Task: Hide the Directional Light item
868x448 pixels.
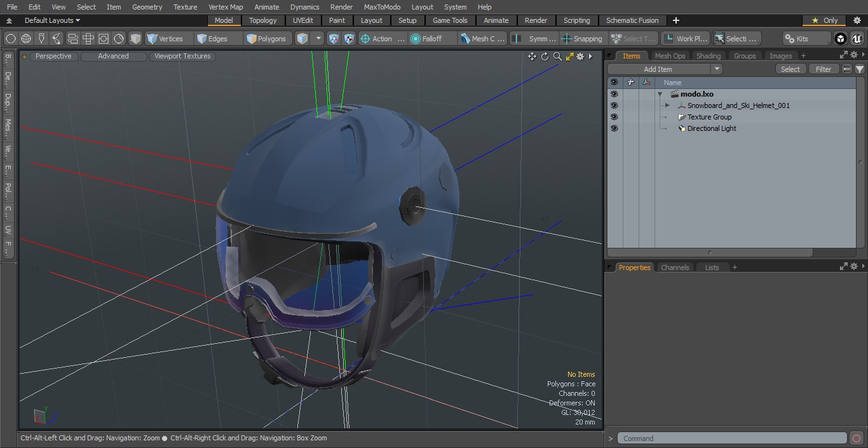Action: [614, 128]
